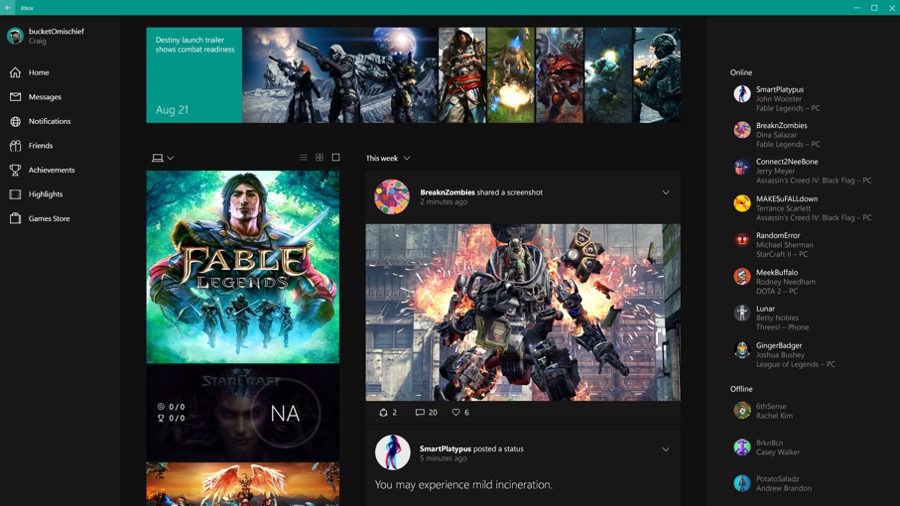Open fifth featured thumbnail with soldier
This screenshot has width=900, height=506.
pos(657,75)
